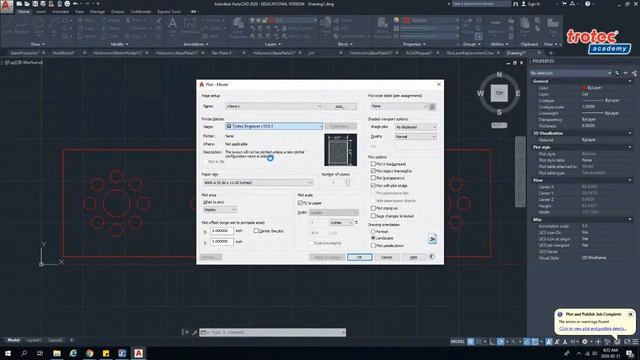Click the annotation visibility icon in status bar

tap(549, 342)
